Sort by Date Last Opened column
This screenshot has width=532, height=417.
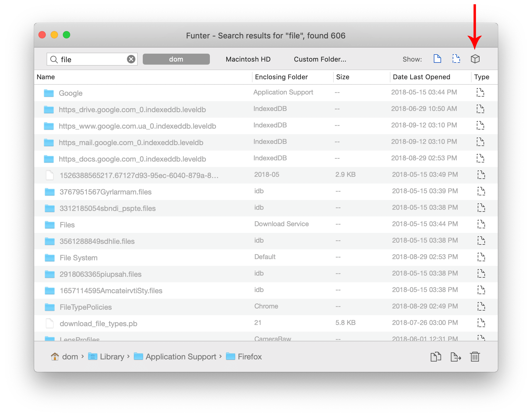point(421,77)
